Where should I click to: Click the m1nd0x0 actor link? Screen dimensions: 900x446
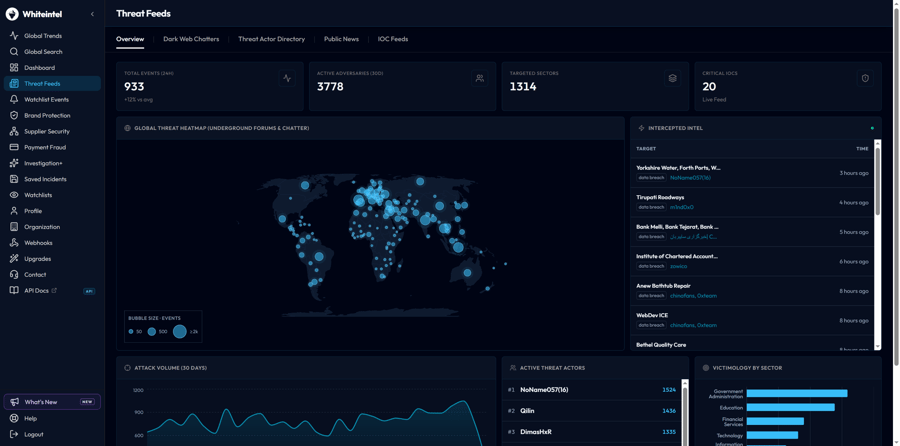(682, 207)
